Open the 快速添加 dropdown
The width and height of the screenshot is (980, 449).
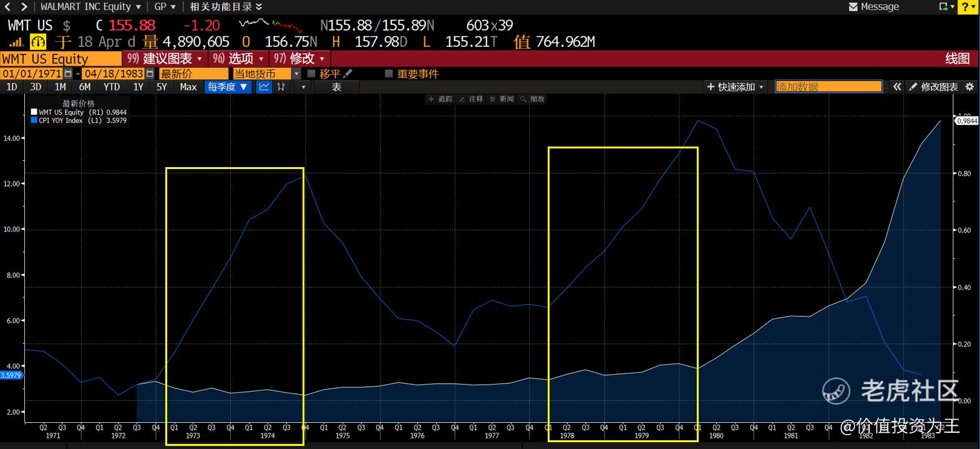tap(735, 87)
